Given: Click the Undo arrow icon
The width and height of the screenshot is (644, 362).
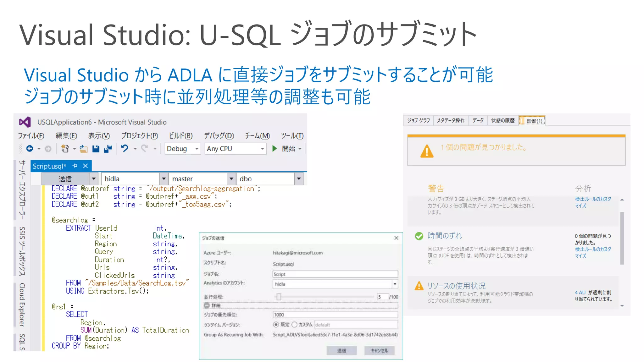Looking at the screenshot, I should coord(125,148).
